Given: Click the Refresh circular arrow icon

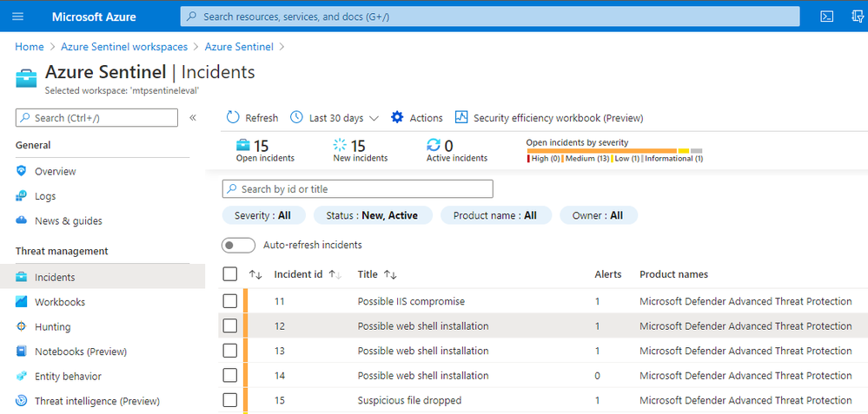Looking at the screenshot, I should pos(233,118).
